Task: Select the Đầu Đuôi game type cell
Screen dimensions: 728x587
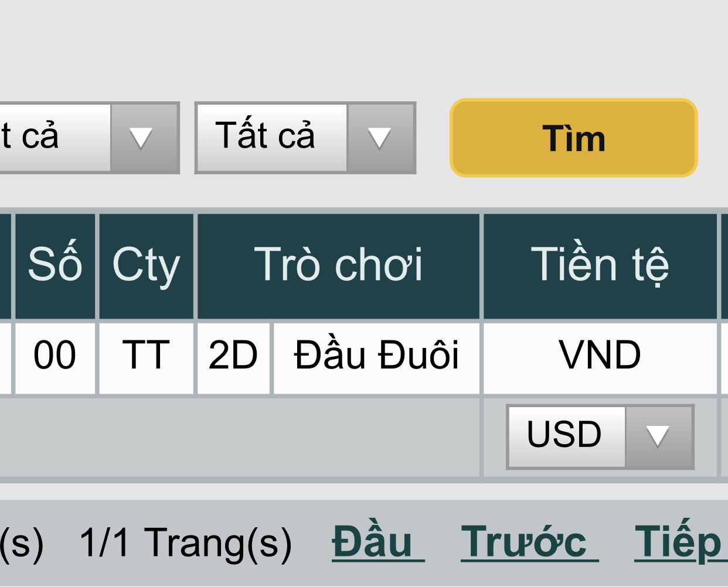Action: pyautogui.click(x=376, y=356)
